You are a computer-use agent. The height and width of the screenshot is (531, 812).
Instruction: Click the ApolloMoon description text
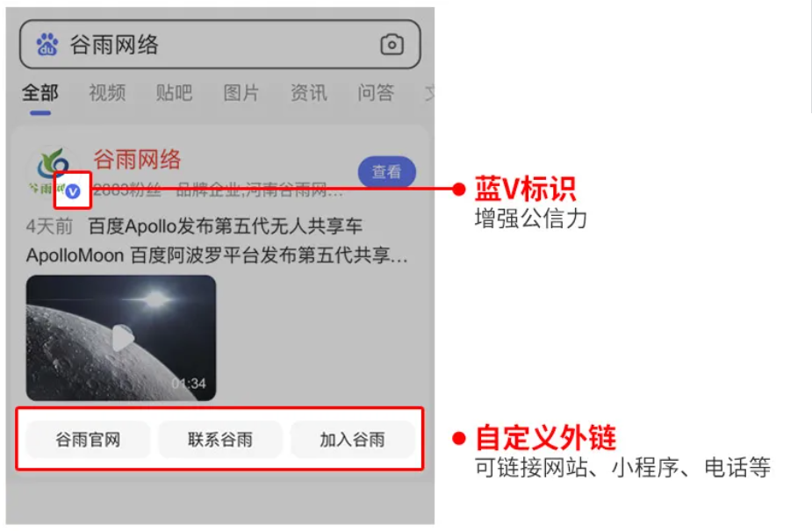point(217,255)
